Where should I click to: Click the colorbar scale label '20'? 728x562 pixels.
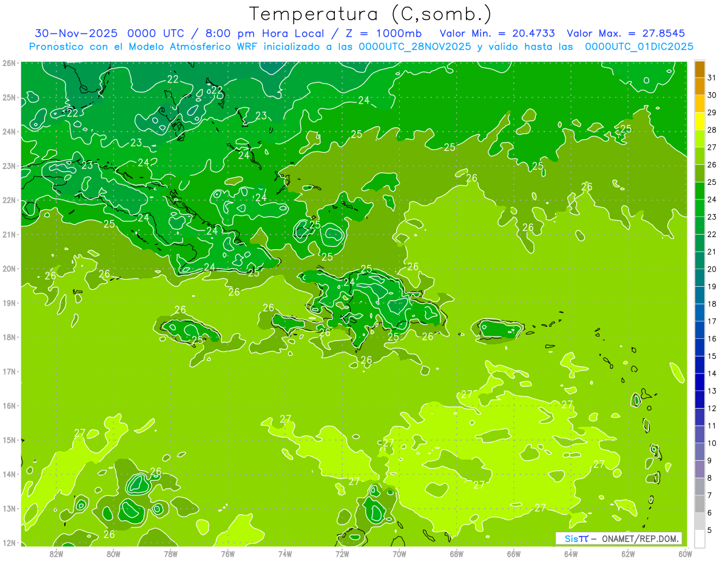(x=712, y=269)
